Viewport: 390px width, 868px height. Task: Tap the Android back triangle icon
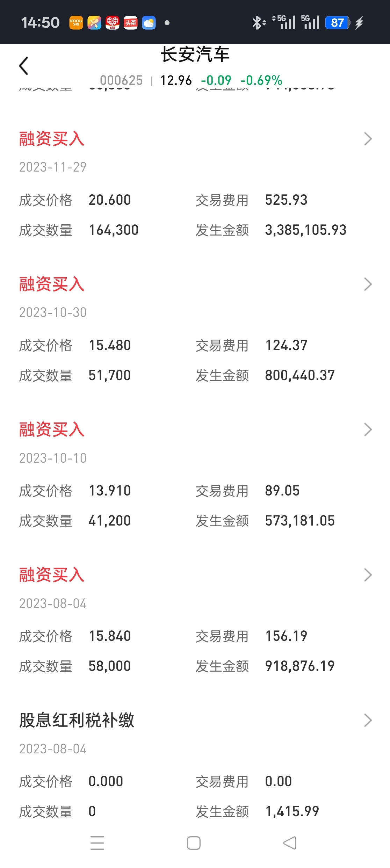click(x=290, y=843)
